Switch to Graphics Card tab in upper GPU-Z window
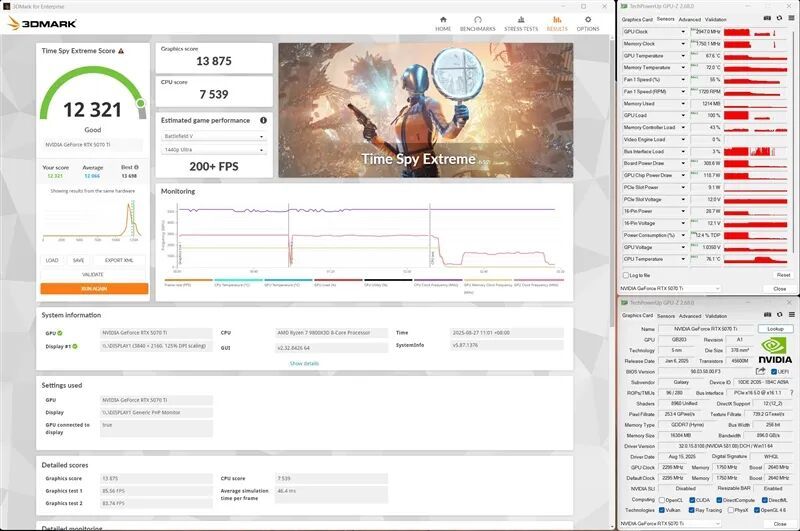 click(x=637, y=19)
